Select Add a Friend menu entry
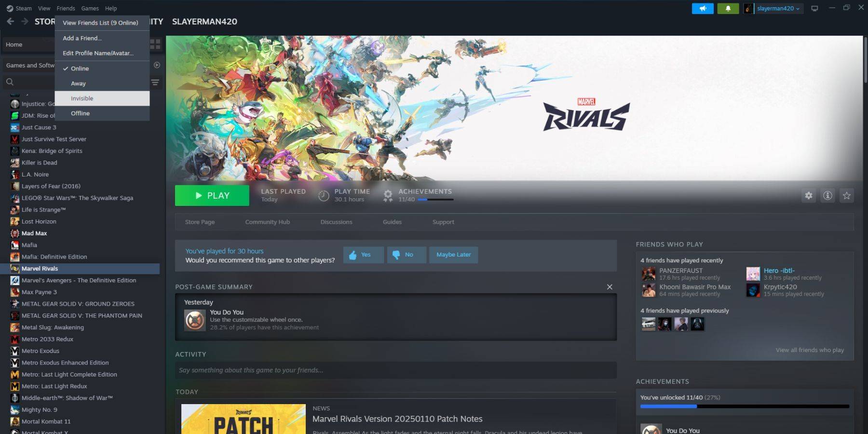Viewport: 868px width, 434px height. 82,38
